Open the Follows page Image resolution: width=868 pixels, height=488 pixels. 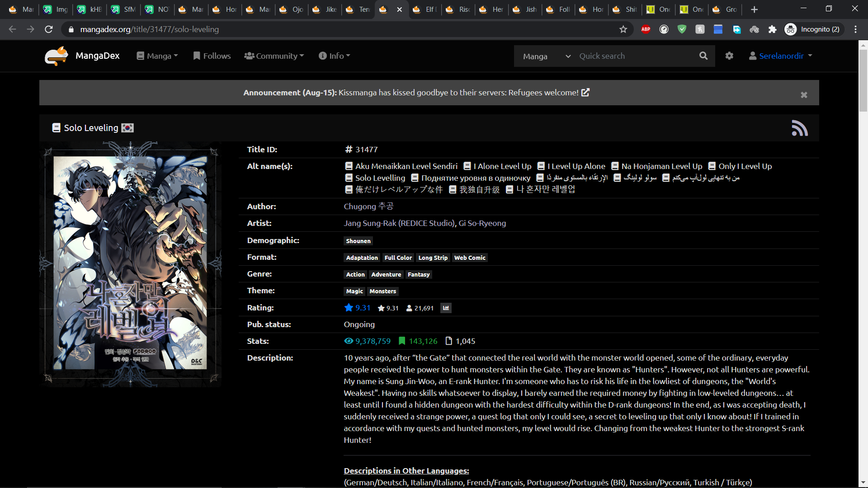[x=212, y=56]
